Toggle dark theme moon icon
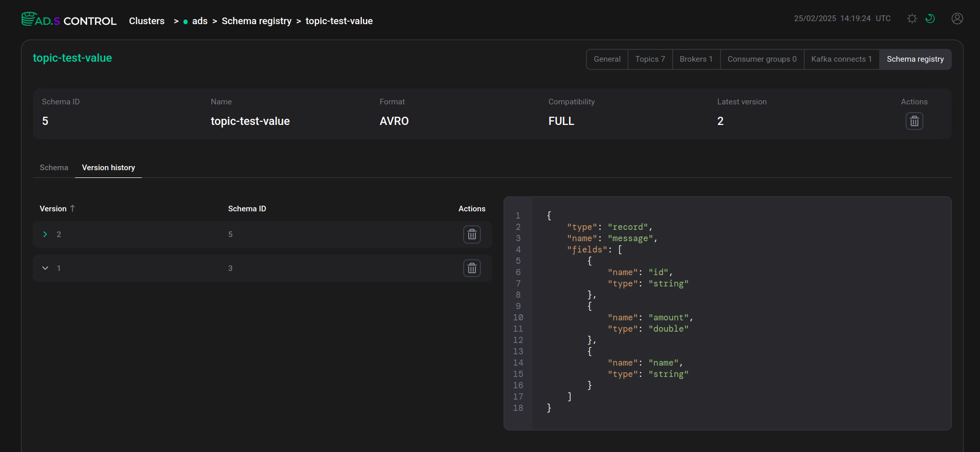Image resolution: width=980 pixels, height=452 pixels. 930,19
